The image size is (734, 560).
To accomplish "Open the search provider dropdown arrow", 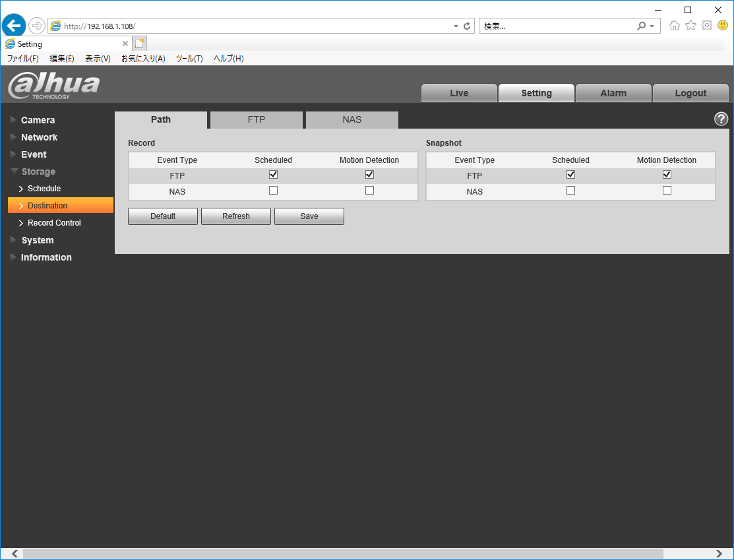I will pyautogui.click(x=652, y=26).
